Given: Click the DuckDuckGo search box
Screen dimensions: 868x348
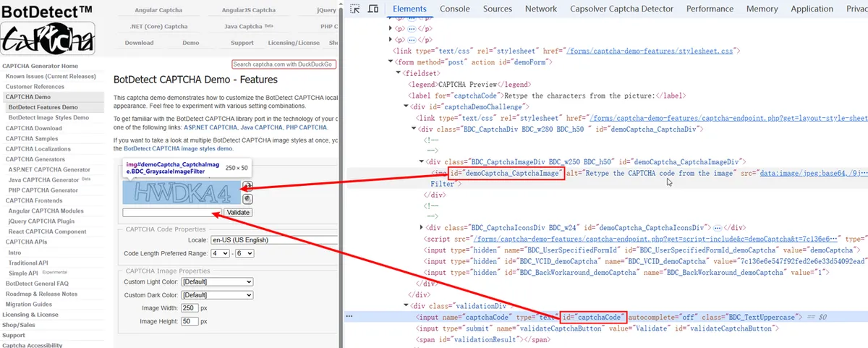Looking at the screenshot, I should click(284, 64).
